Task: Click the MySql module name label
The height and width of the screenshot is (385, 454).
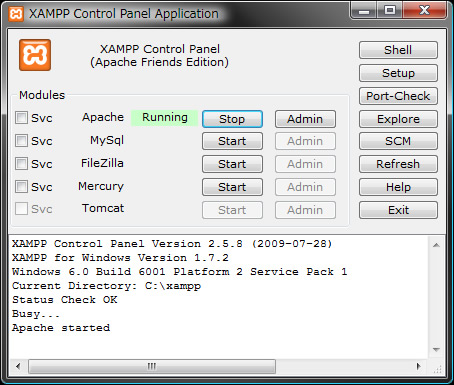Action: (107, 140)
